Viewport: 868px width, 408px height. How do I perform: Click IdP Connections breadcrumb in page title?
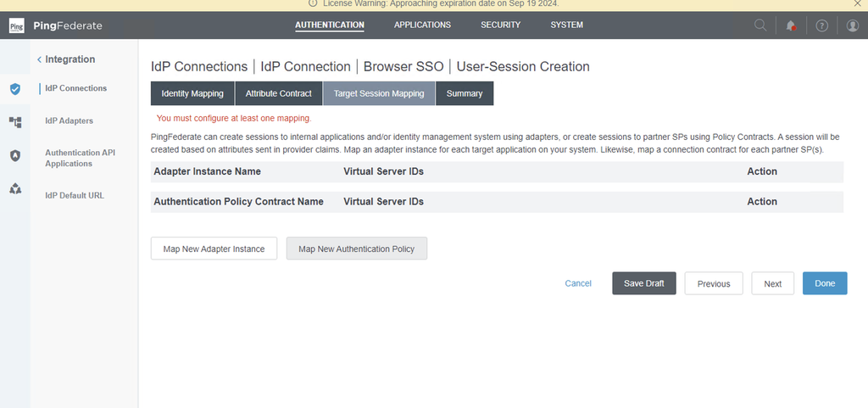point(199,67)
